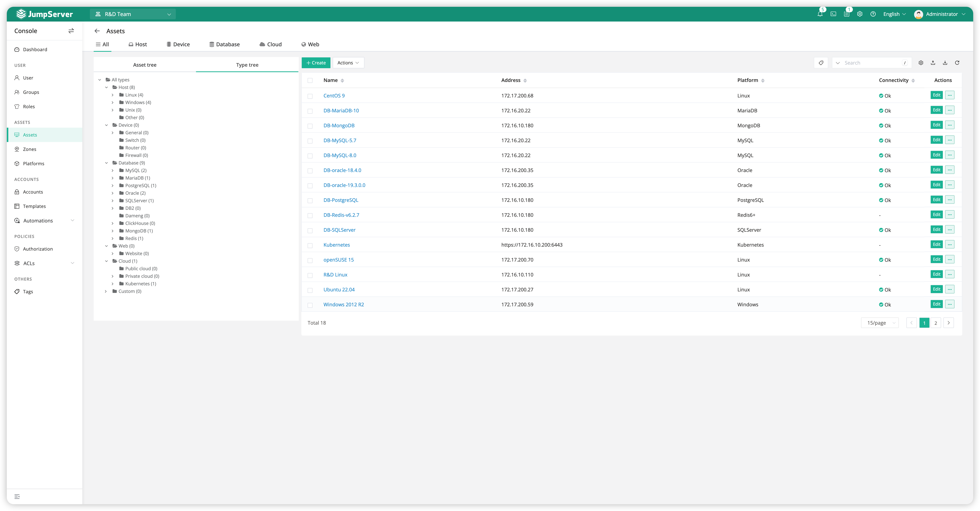This screenshot has width=980, height=511.
Task: Check the CentOS 9 row checkbox
Action: tap(310, 96)
